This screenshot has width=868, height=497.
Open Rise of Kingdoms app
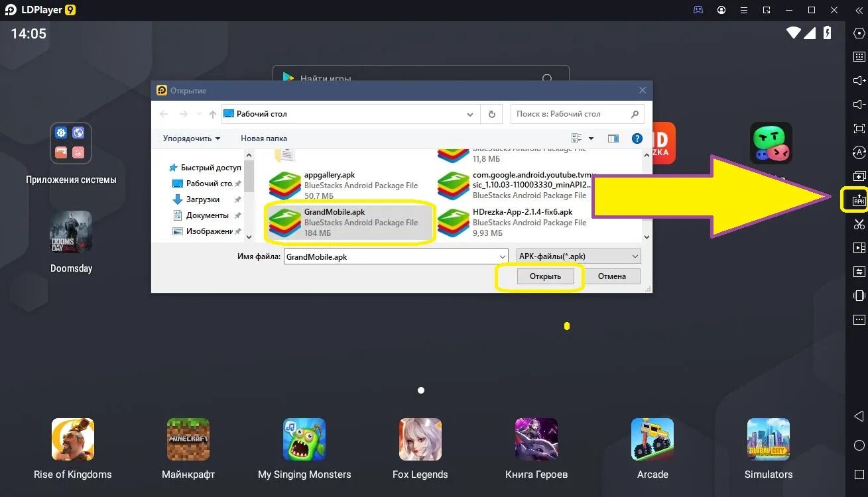[73, 439]
